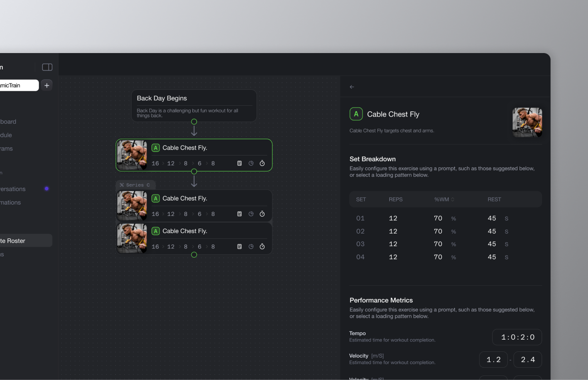This screenshot has width=588, height=380.
Task: Click the Tempo label
Action: [358, 334]
